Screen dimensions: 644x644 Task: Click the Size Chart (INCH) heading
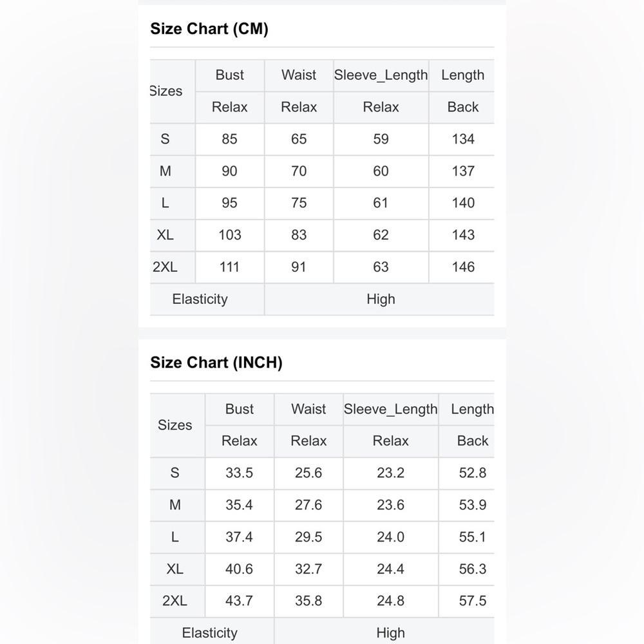click(x=216, y=363)
